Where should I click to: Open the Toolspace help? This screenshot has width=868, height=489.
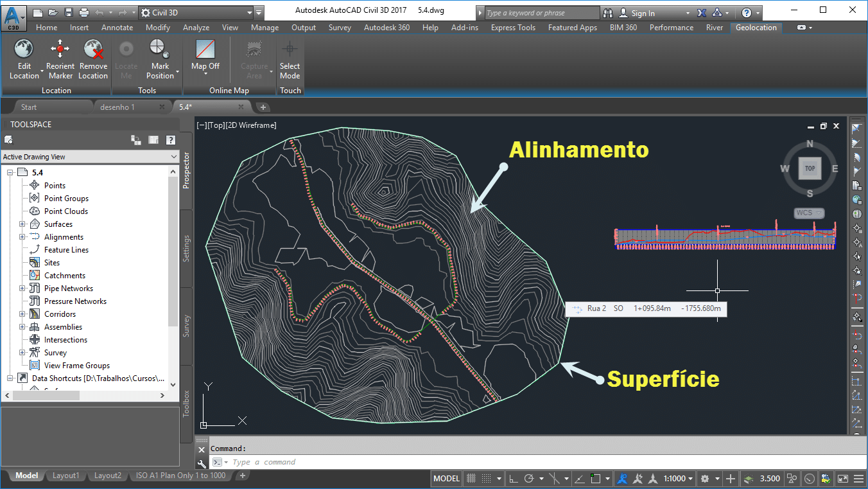point(170,139)
